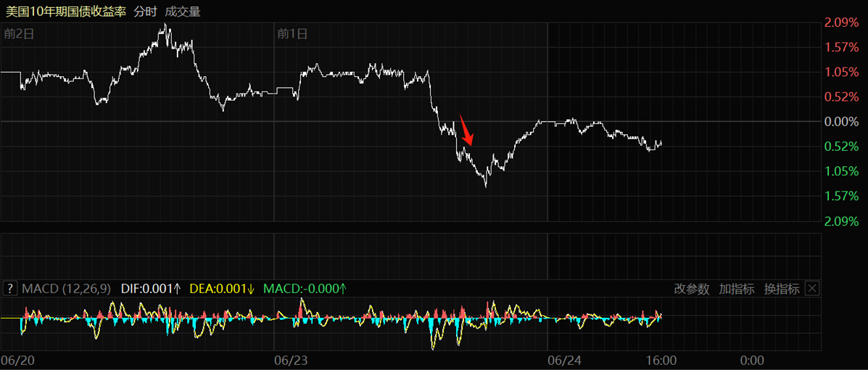Click the MACD (12,26,9) label

pos(67,289)
